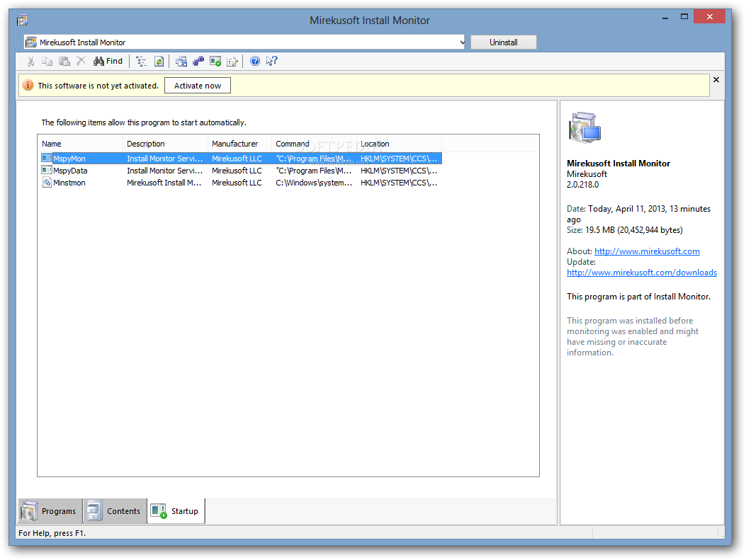Click the Program Files command cell in MspyData row
This screenshot has width=746, height=560.
point(314,171)
